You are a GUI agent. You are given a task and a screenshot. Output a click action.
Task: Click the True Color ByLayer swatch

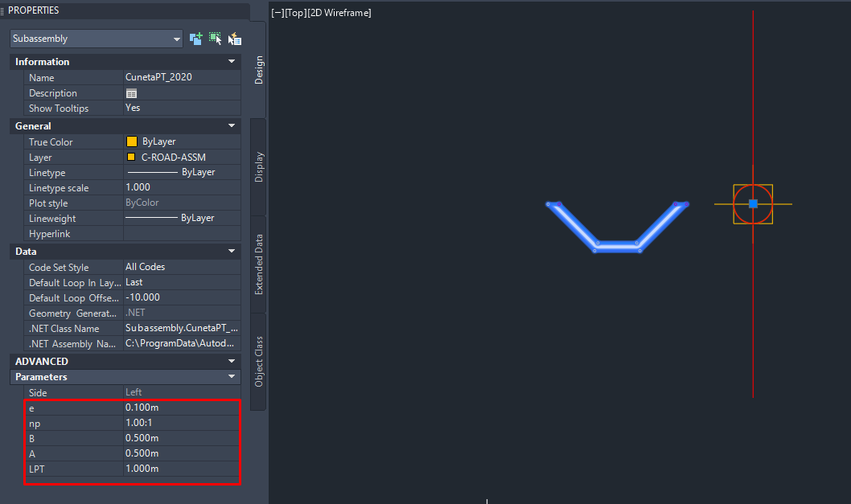click(131, 141)
